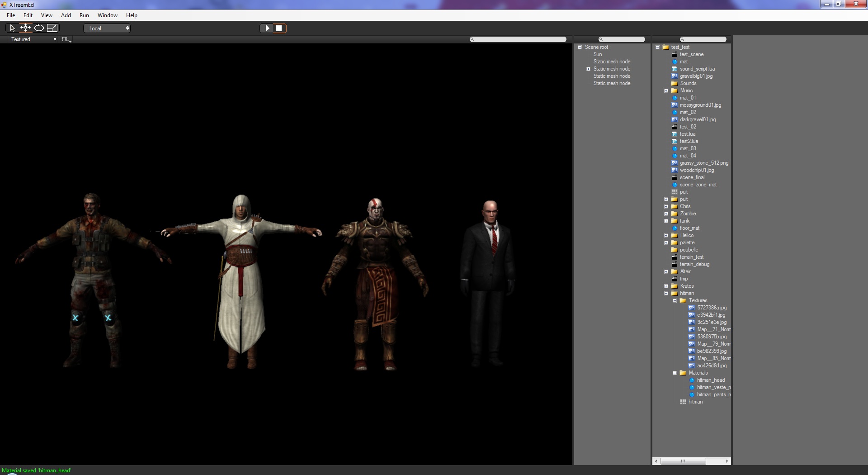868x475 pixels.
Task: Open the Edit menu
Action: 28,15
